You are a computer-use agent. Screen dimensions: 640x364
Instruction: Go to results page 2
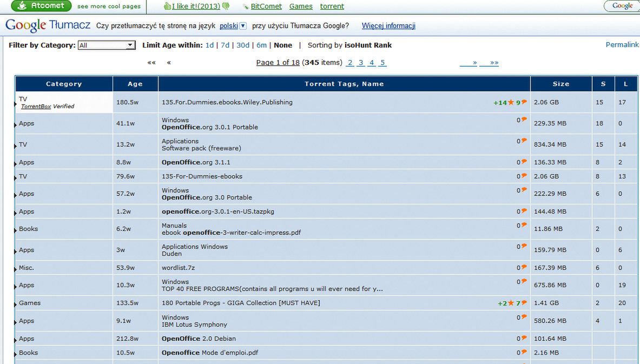[350, 62]
